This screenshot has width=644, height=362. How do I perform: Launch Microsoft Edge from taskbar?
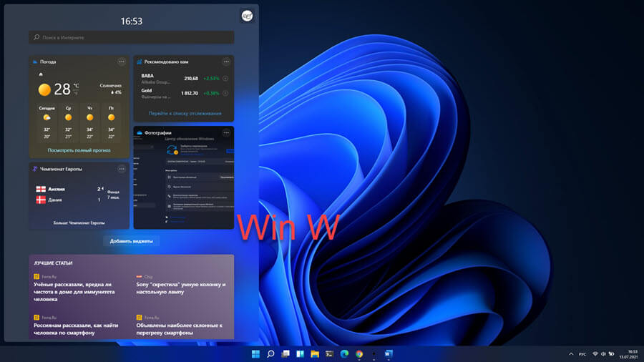point(344,354)
